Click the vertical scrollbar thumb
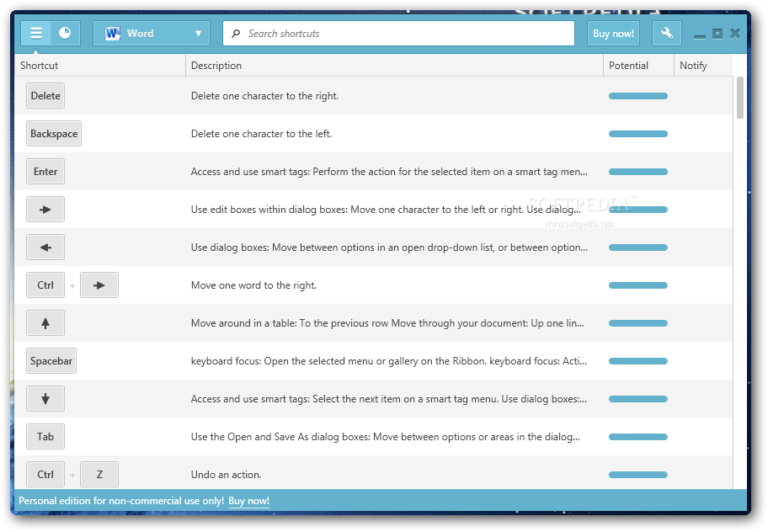The height and width of the screenshot is (532, 768). (x=739, y=98)
